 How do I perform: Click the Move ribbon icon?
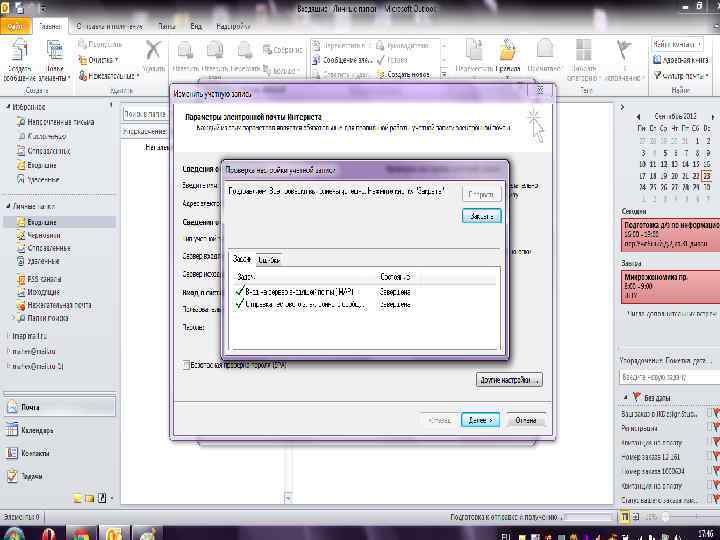coord(474,51)
